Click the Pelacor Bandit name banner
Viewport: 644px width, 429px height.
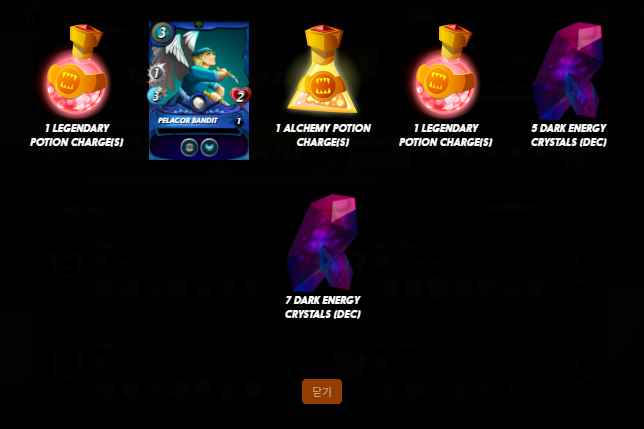(x=188, y=121)
